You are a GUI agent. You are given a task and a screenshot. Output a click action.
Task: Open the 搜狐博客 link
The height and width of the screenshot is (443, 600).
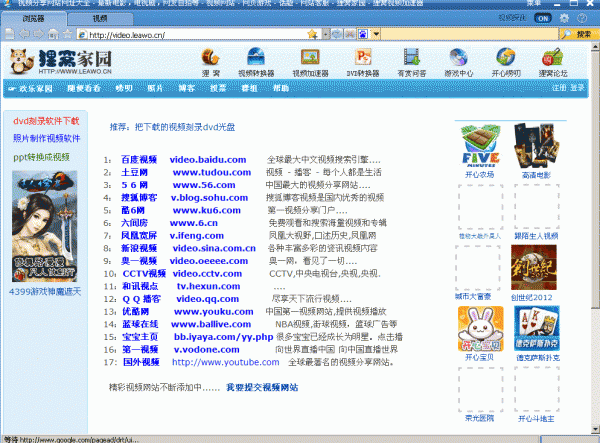click(x=139, y=197)
